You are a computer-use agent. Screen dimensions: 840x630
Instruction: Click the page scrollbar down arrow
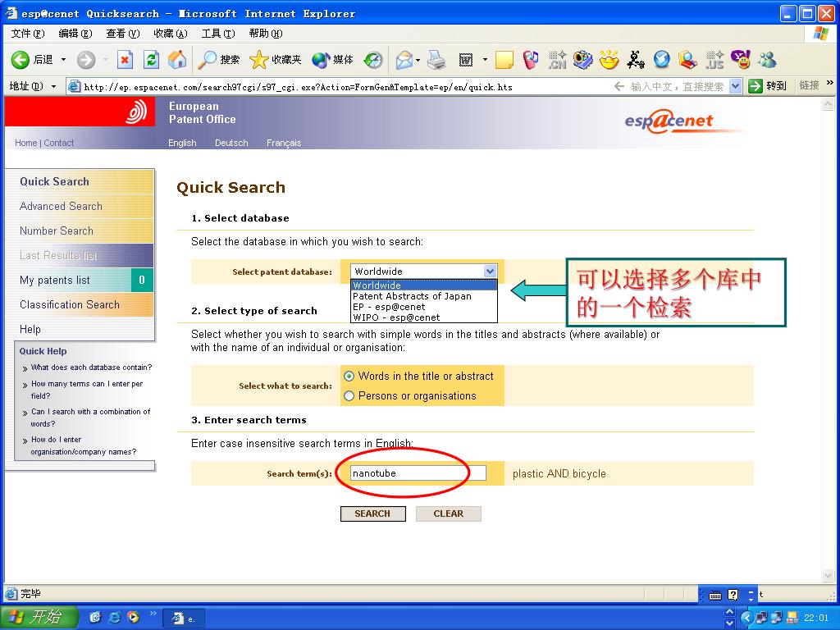point(829,575)
